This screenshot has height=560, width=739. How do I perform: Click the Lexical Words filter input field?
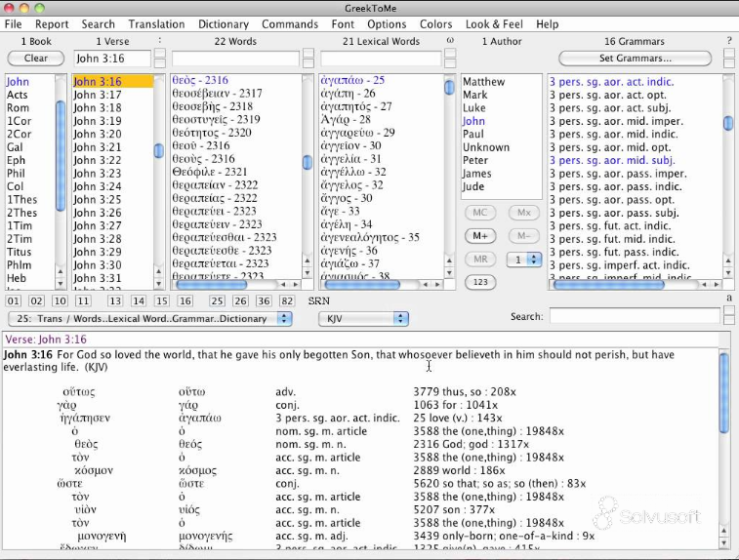coord(381,59)
